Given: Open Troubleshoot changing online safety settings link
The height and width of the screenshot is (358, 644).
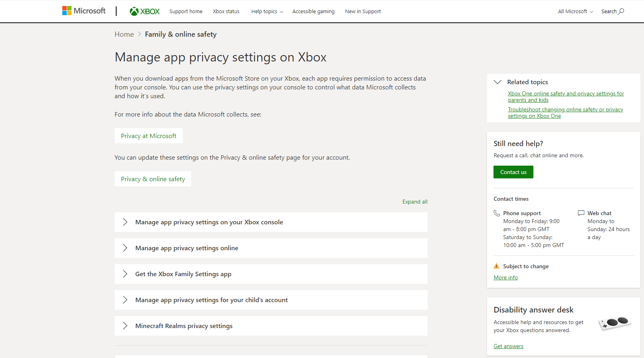Looking at the screenshot, I should tap(565, 113).
